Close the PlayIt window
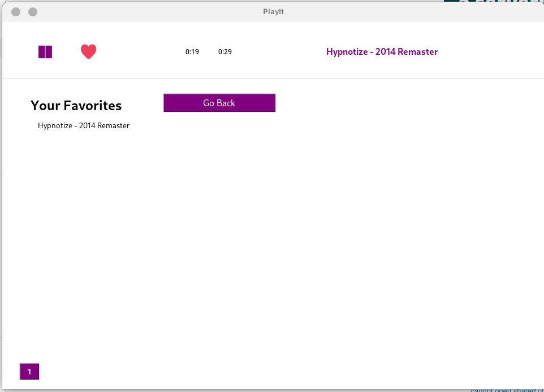Image resolution: width=544 pixels, height=392 pixels. pyautogui.click(x=15, y=11)
